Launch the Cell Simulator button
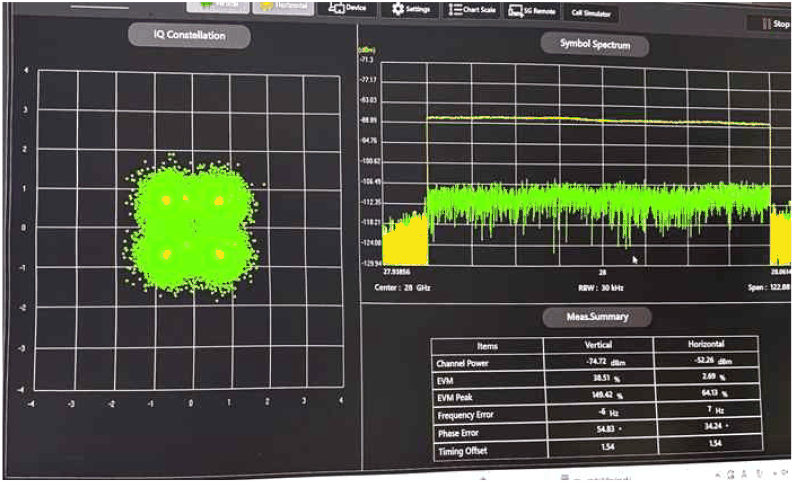 (591, 13)
